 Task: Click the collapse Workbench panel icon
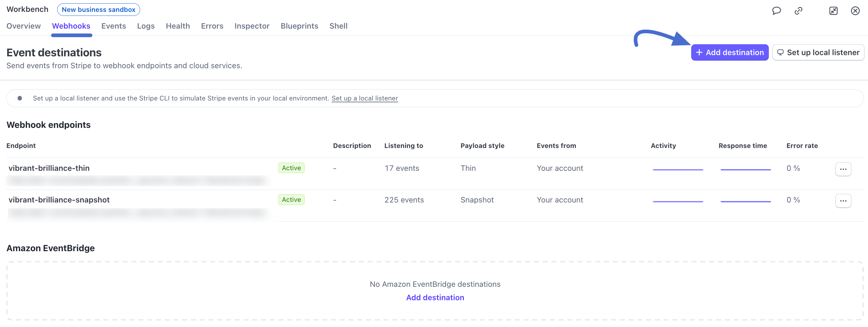[833, 11]
